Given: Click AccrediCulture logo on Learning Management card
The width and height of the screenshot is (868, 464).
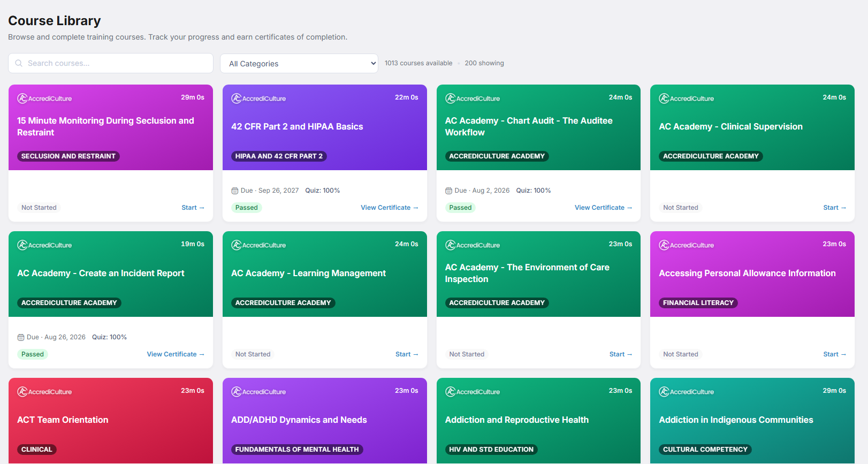Looking at the screenshot, I should 258,245.
